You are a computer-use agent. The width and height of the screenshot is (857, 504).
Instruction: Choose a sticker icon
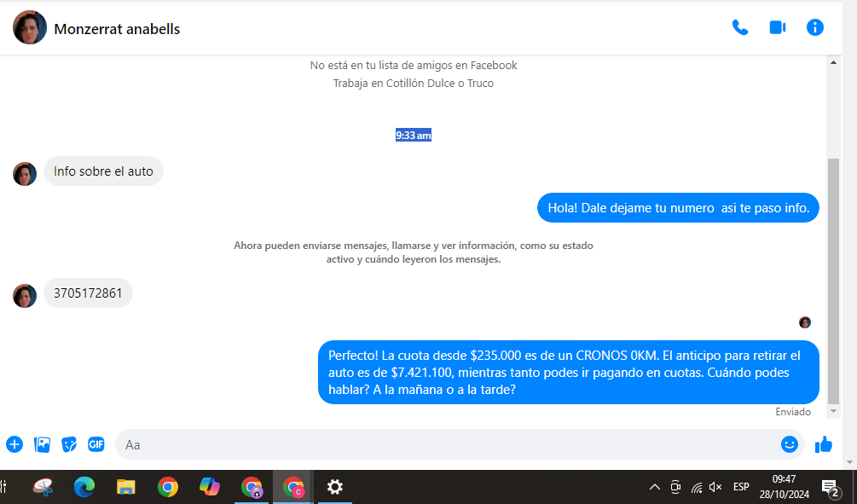(x=69, y=444)
